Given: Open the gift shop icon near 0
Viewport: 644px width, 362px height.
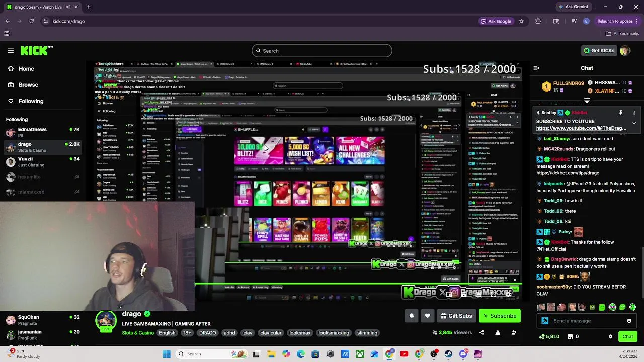Looking at the screenshot, I should pos(571,337).
